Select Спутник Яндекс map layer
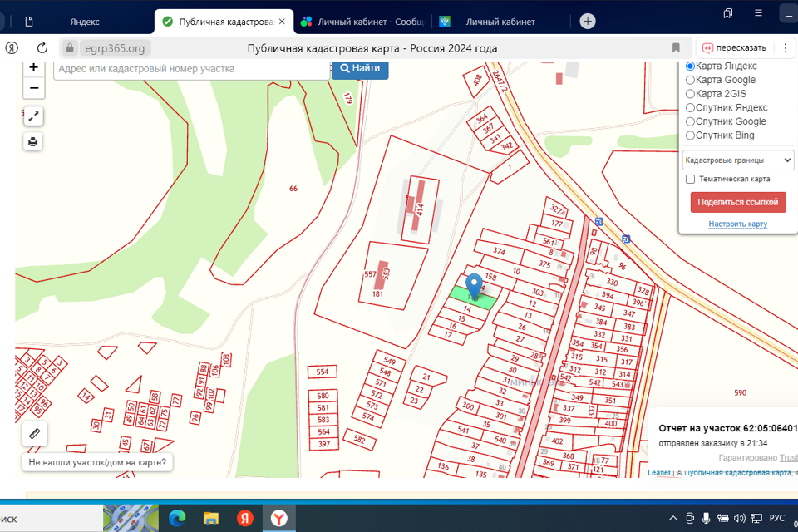 pos(690,108)
